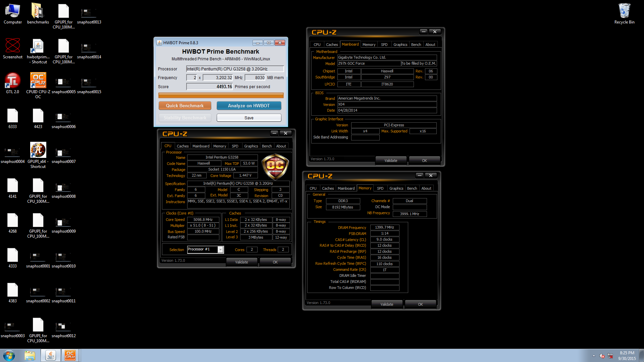Click the Save button in HWBOT Prime
644x362 pixels.
(249, 118)
